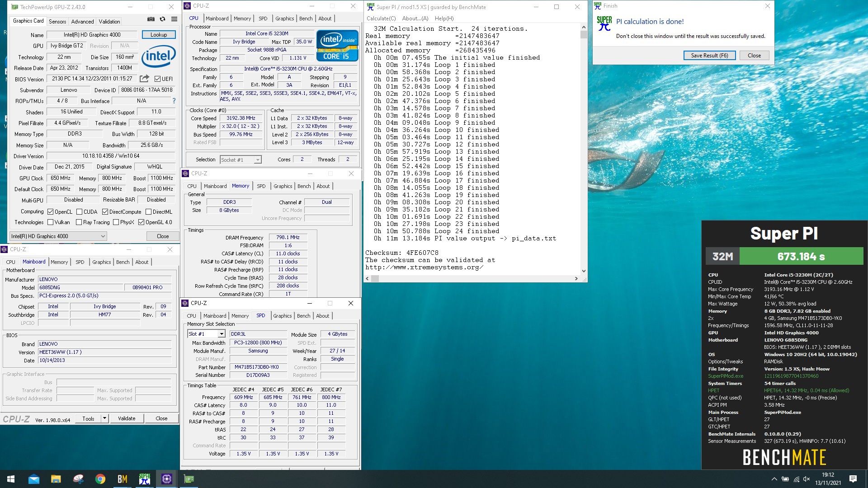Click the Intel logo in GPU-Z

pos(158,56)
